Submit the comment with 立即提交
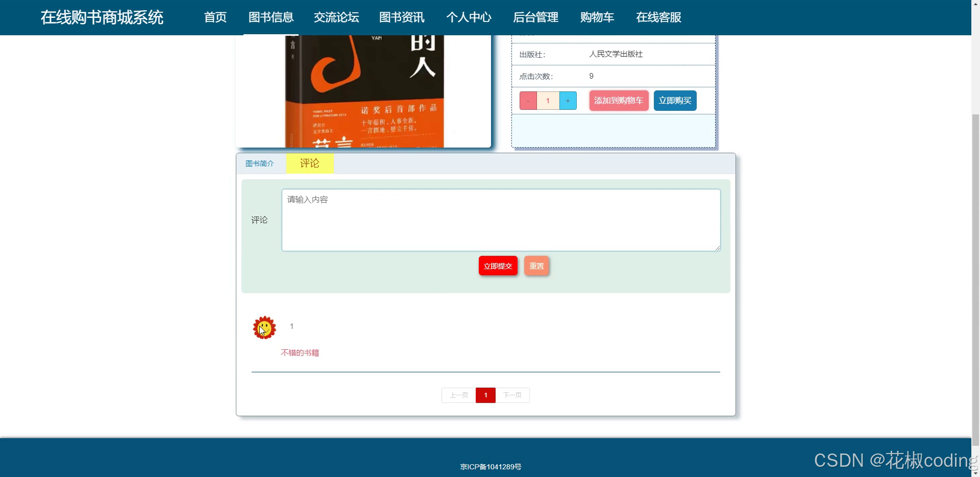 (x=498, y=266)
